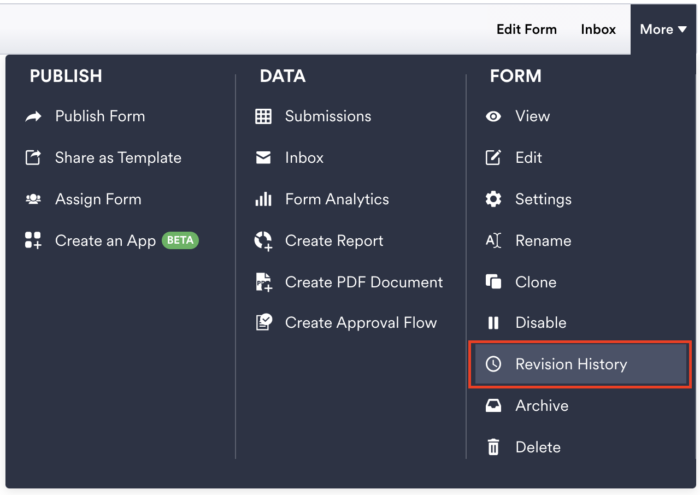Viewport: 700px width, 495px height.
Task: Click the Publish Form arrow icon
Action: [x=34, y=117]
